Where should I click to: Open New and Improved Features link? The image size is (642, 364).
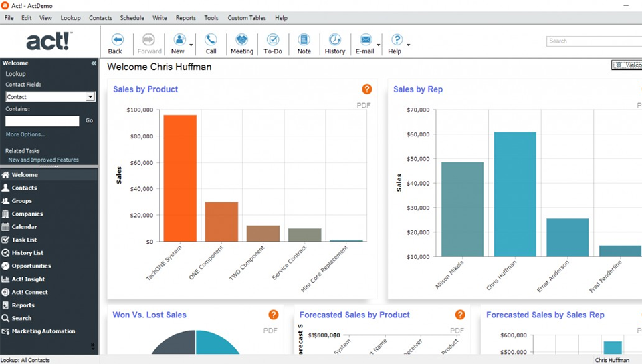pyautogui.click(x=43, y=160)
